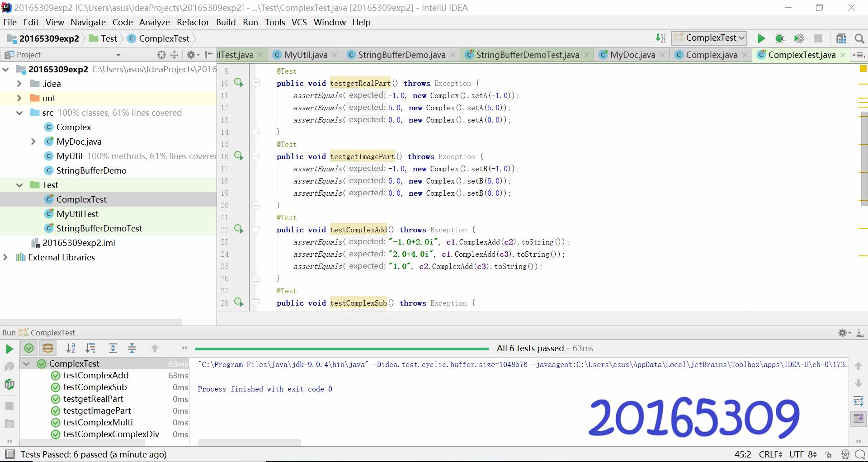Click the up arrow in console sidebar
Viewport: 868px width, 462px height.
(858, 366)
